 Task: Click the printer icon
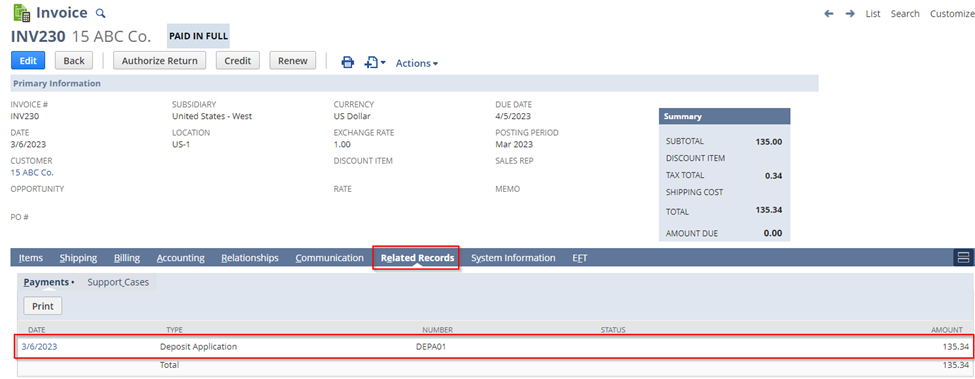(348, 62)
